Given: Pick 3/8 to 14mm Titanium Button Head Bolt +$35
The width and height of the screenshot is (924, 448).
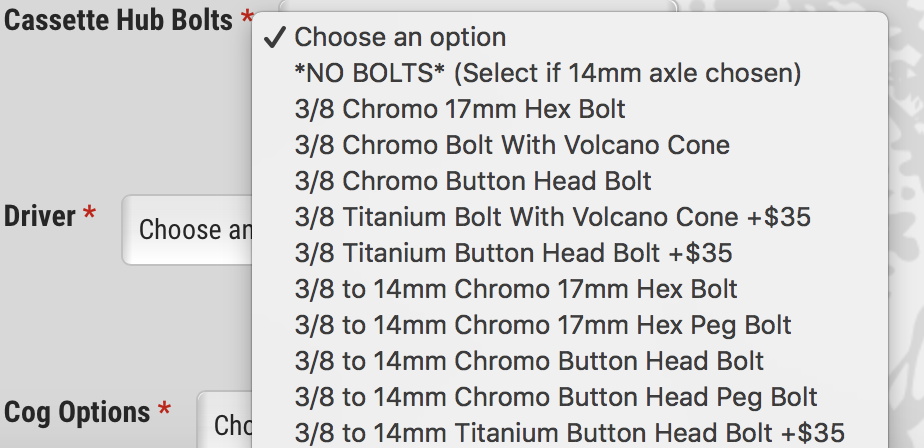Looking at the screenshot, I should point(569,433).
